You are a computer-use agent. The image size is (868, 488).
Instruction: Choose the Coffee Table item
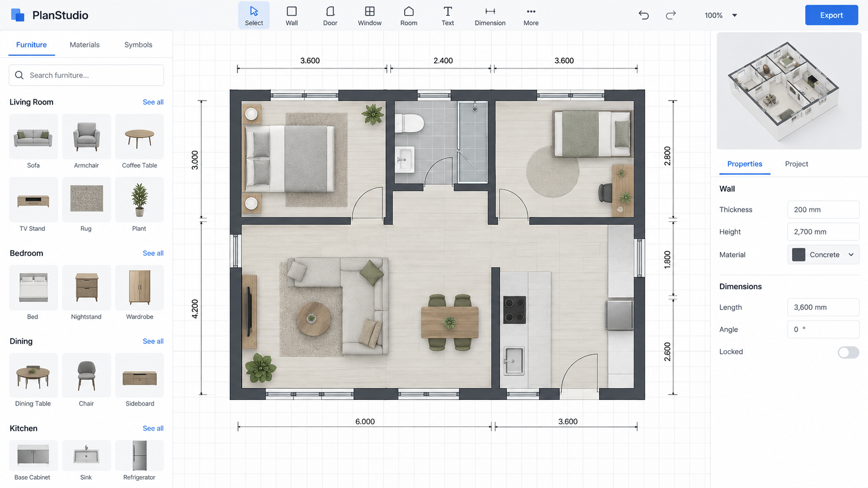(140, 142)
